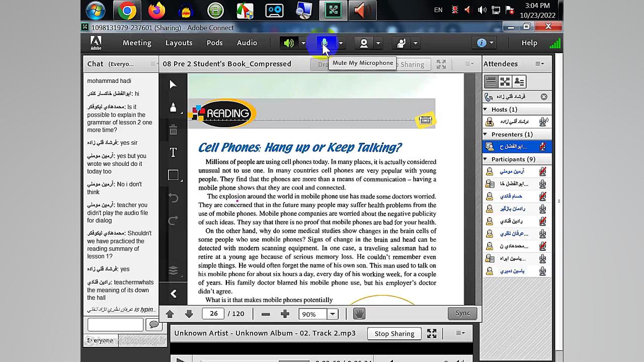Open the webcam options dropdown arrow
Image resolution: width=644 pixels, height=362 pixels.
[x=378, y=43]
